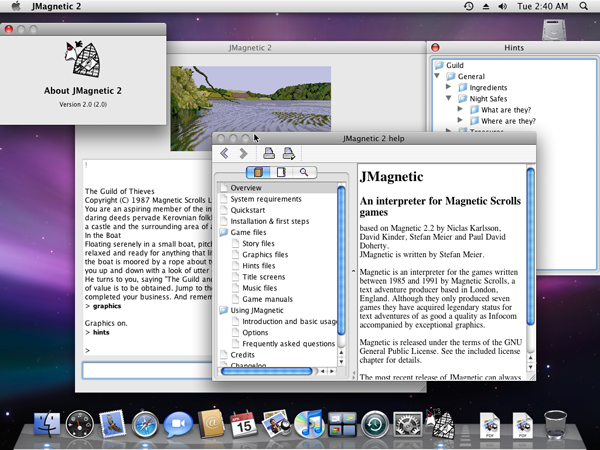This screenshot has width=600, height=450.
Task: Collapse the General folder in Hints
Action: pyautogui.click(x=437, y=76)
